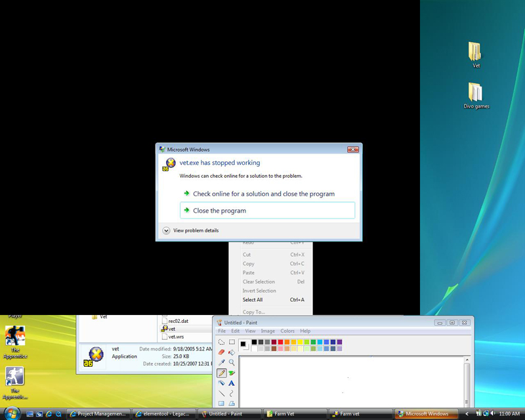Open the File menu in Paint
The height and width of the screenshot is (420, 525).
(x=222, y=331)
